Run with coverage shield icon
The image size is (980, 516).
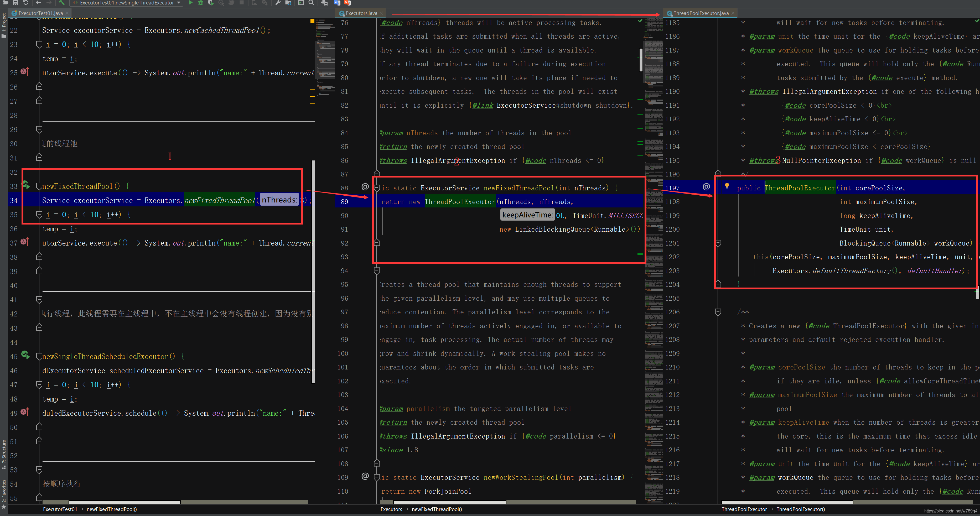[x=211, y=3]
